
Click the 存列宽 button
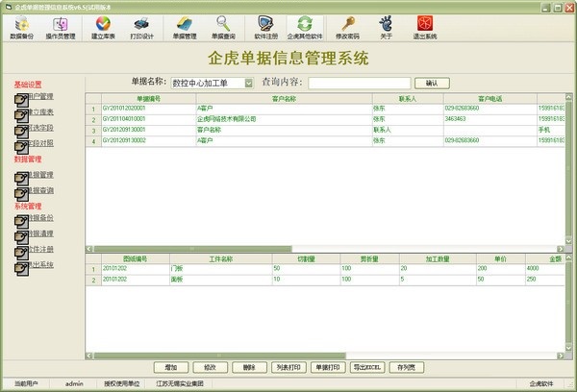pyautogui.click(x=406, y=367)
